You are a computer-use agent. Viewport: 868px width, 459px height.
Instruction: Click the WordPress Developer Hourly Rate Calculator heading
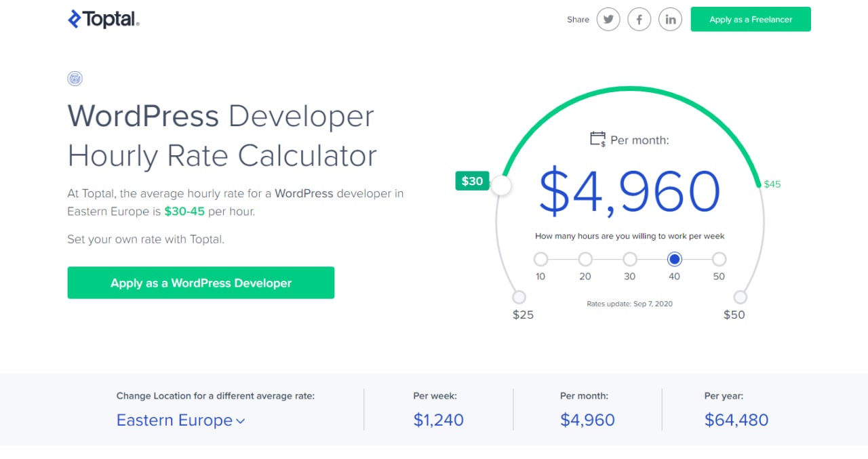222,136
